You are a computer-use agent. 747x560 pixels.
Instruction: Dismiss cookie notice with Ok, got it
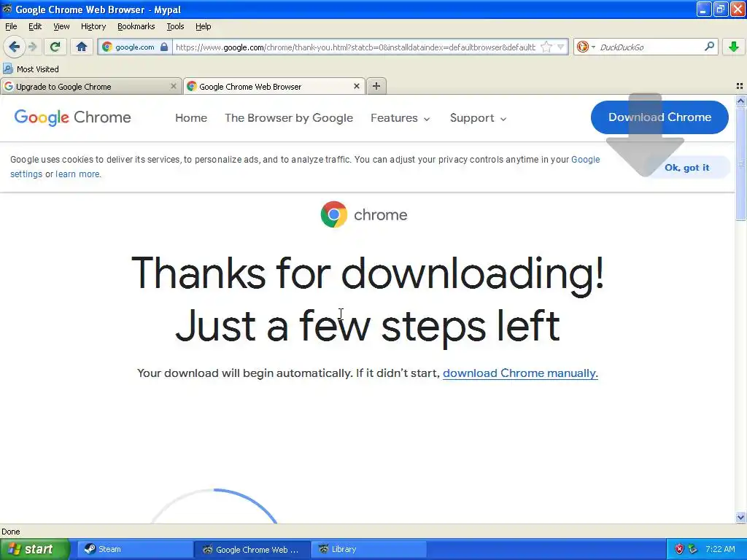(687, 168)
